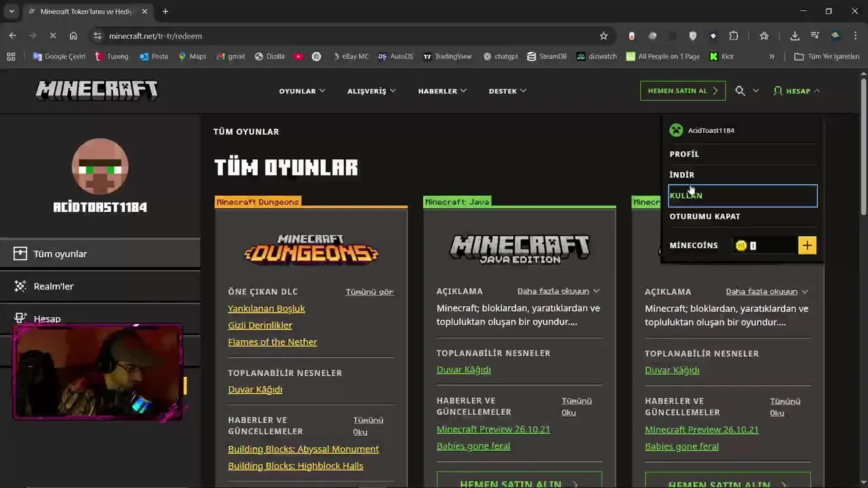This screenshot has height=488, width=868.
Task: Open the apps grid icon in bookmarks bar
Action: (11, 56)
